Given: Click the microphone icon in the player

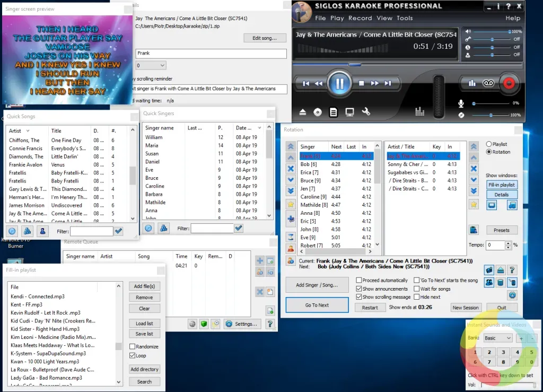Looking at the screenshot, I should click(461, 103).
